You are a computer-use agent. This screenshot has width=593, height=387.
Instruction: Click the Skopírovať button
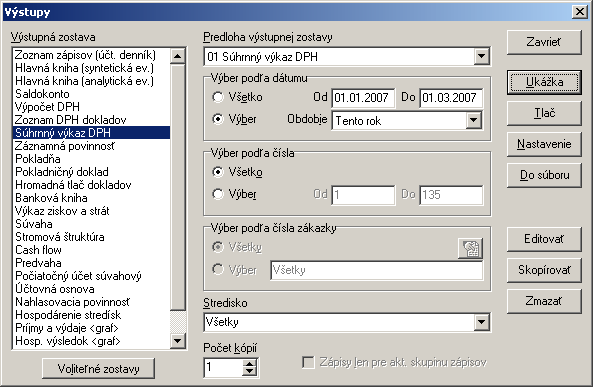click(x=544, y=270)
